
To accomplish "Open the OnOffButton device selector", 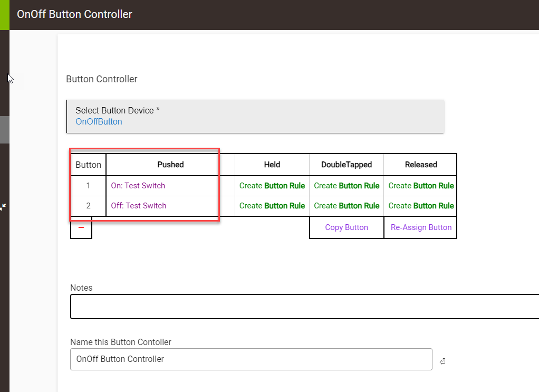I will click(x=99, y=122).
